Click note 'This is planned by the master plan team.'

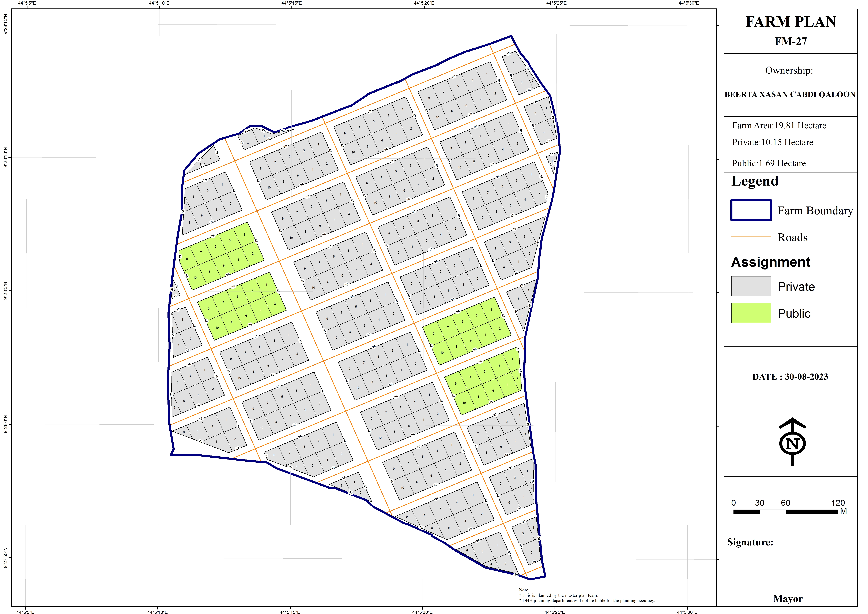(559, 595)
